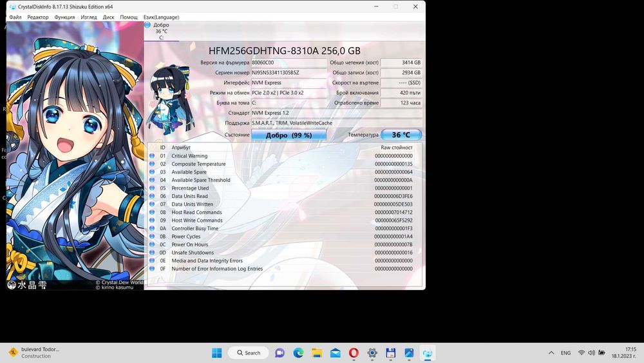
Task: Open the Windows Start menu
Action: point(216,353)
